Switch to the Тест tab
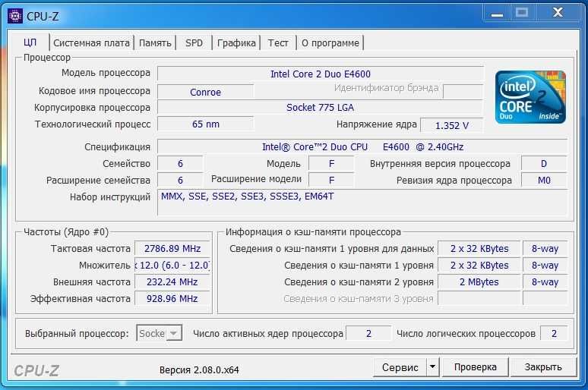588x390 pixels. tap(278, 43)
